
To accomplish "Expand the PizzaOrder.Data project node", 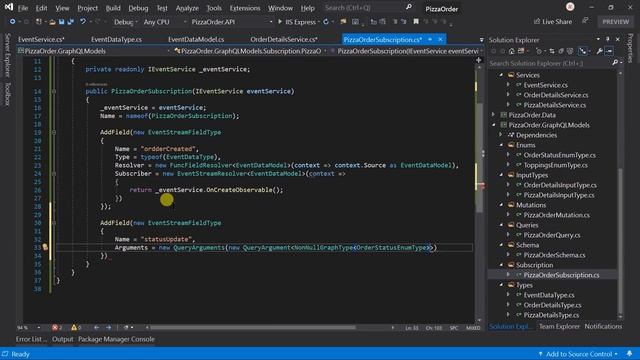I will 494,115.
